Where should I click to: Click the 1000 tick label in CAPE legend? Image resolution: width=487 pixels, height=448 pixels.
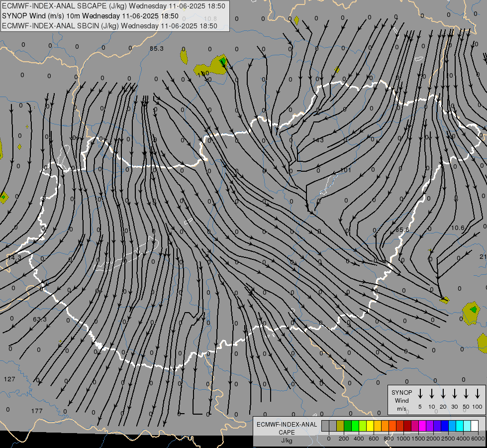click(403, 439)
